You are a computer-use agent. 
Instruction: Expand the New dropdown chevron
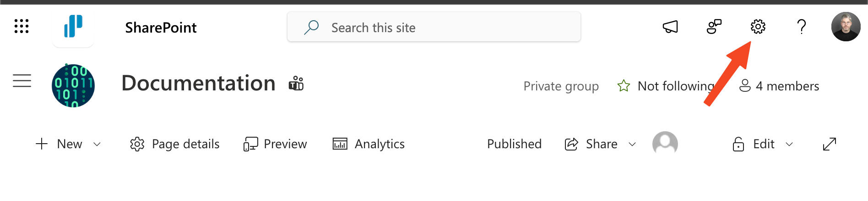[97, 144]
